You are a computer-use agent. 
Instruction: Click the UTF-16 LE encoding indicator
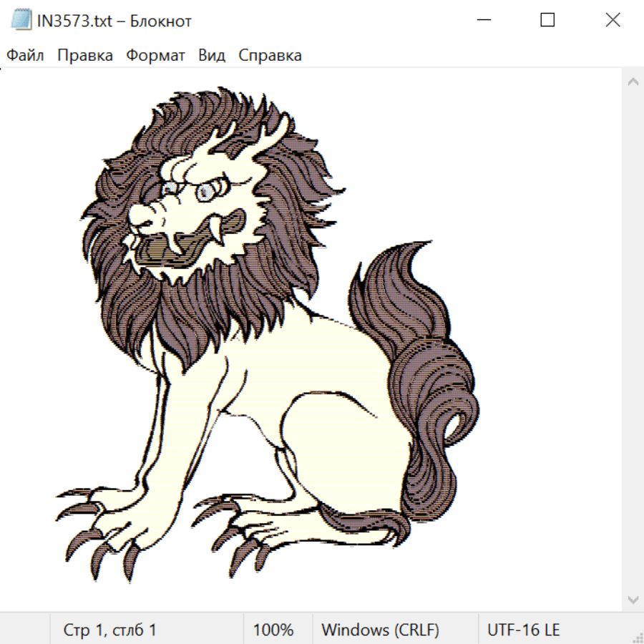(523, 630)
